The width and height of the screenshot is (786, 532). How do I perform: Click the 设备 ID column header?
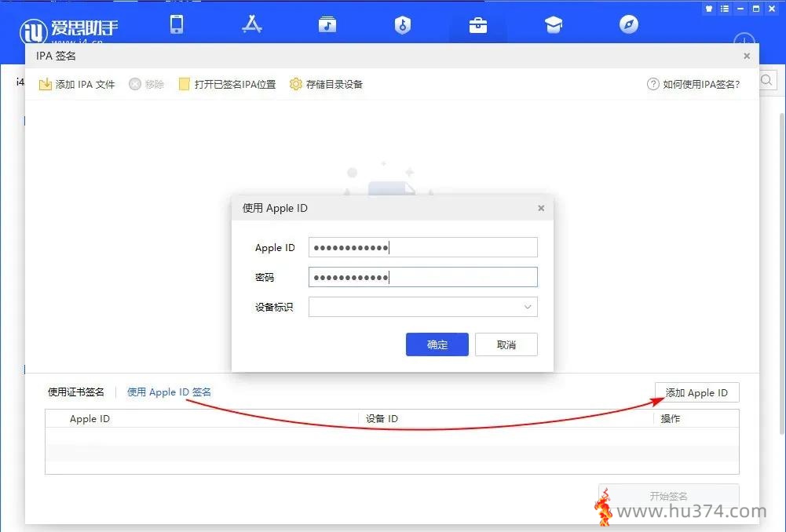click(x=382, y=419)
